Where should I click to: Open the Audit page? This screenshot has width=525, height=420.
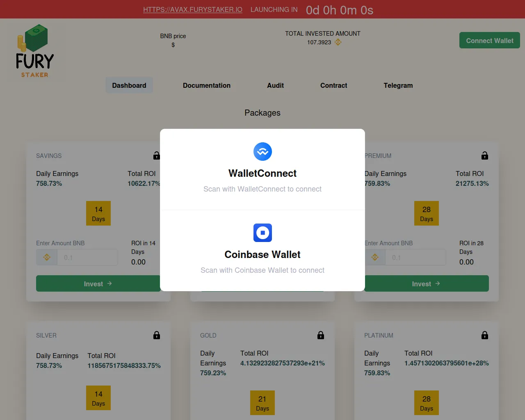point(275,85)
